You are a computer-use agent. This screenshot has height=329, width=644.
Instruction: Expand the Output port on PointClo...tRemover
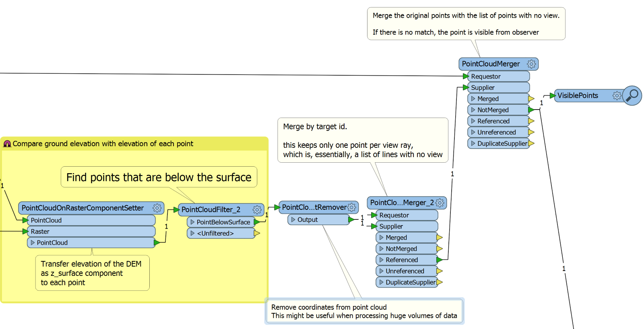pos(293,219)
